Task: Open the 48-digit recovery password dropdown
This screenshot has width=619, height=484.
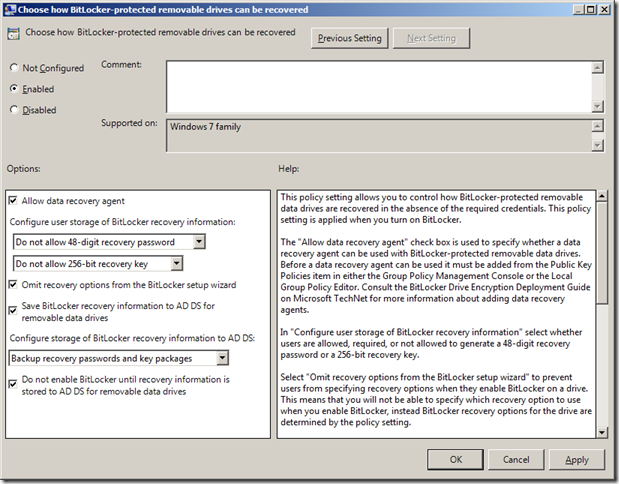Action: click(199, 242)
